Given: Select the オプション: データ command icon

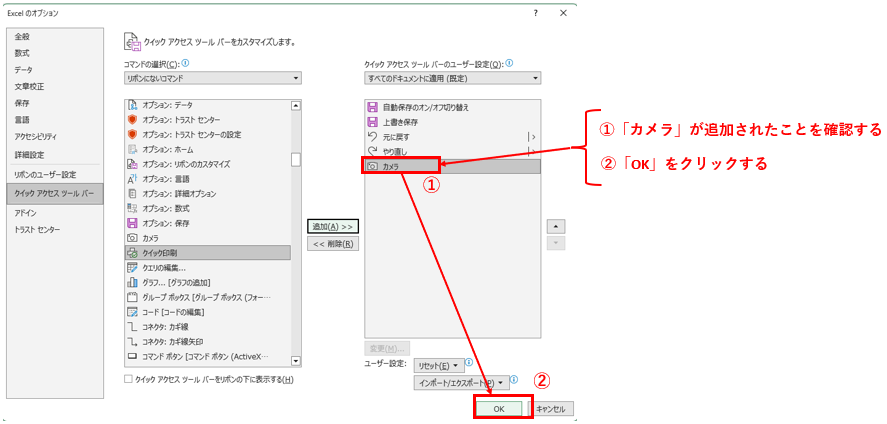Looking at the screenshot, I should 132,105.
